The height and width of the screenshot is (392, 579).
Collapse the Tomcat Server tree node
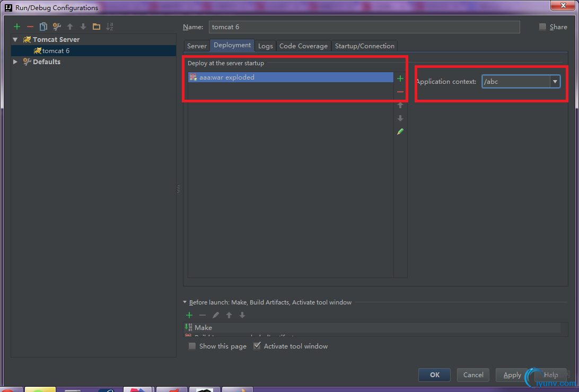(15, 40)
